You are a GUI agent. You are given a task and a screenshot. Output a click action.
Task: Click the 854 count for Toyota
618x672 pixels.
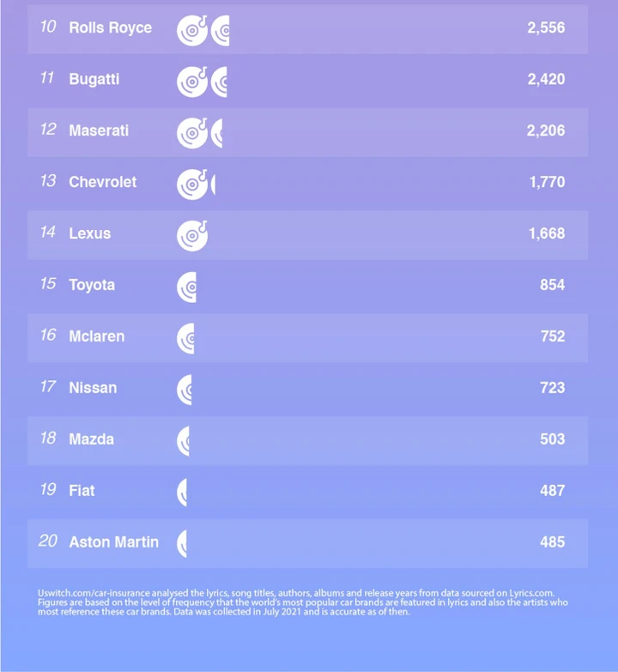(x=553, y=285)
